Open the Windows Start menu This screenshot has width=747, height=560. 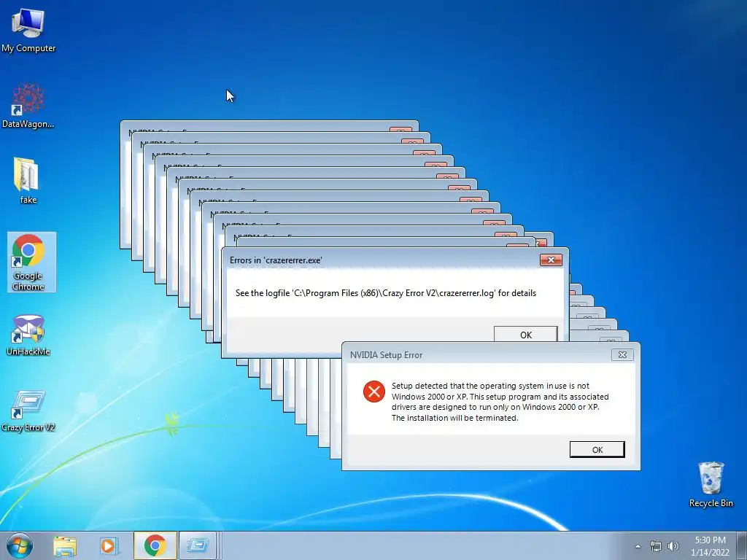(x=20, y=545)
